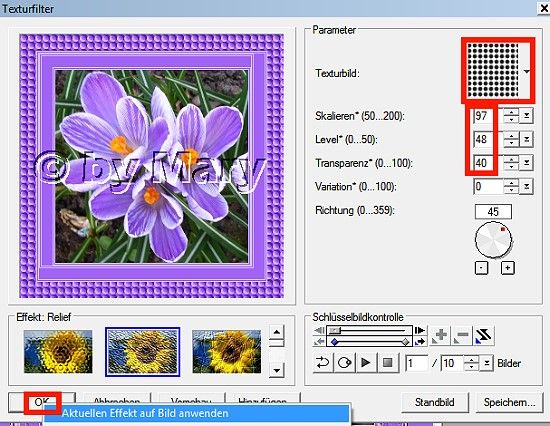This screenshot has height=426, width=550.
Task: Decrease the Level value with down arrow
Action: (x=511, y=143)
